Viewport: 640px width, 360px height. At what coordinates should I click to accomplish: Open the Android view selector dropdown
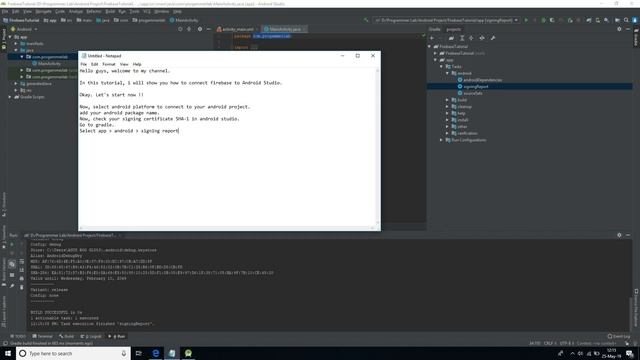24,29
